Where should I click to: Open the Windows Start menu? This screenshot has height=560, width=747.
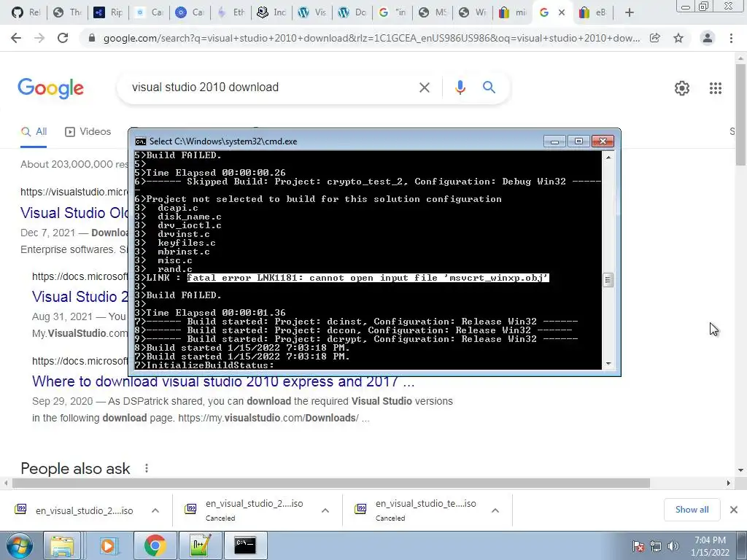pos(19,545)
